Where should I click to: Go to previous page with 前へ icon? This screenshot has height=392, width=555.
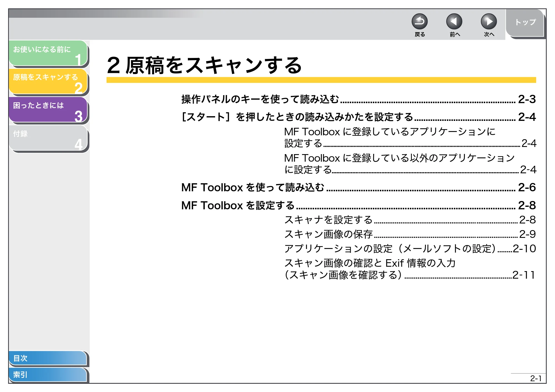[x=454, y=22]
